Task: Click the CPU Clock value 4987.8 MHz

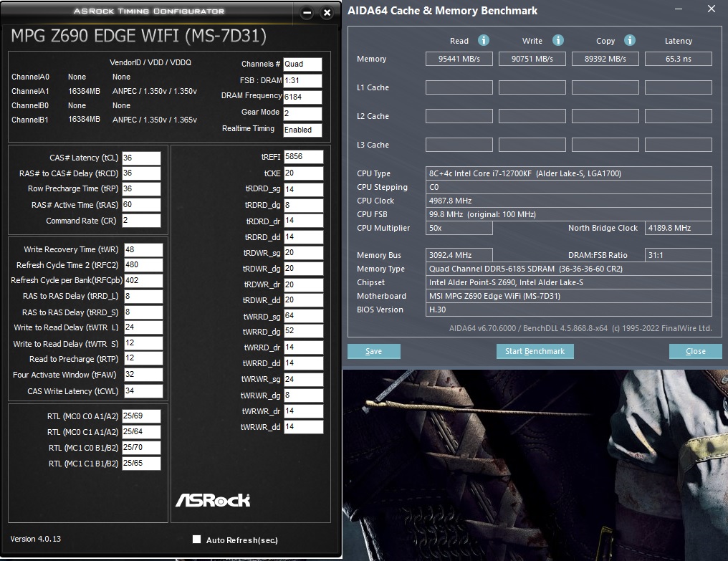Action: 569,201
